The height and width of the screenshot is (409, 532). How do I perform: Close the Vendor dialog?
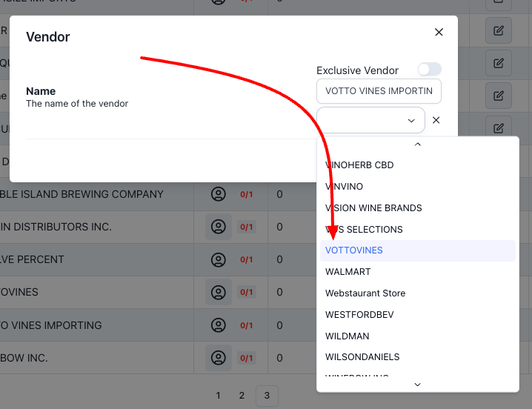(439, 32)
